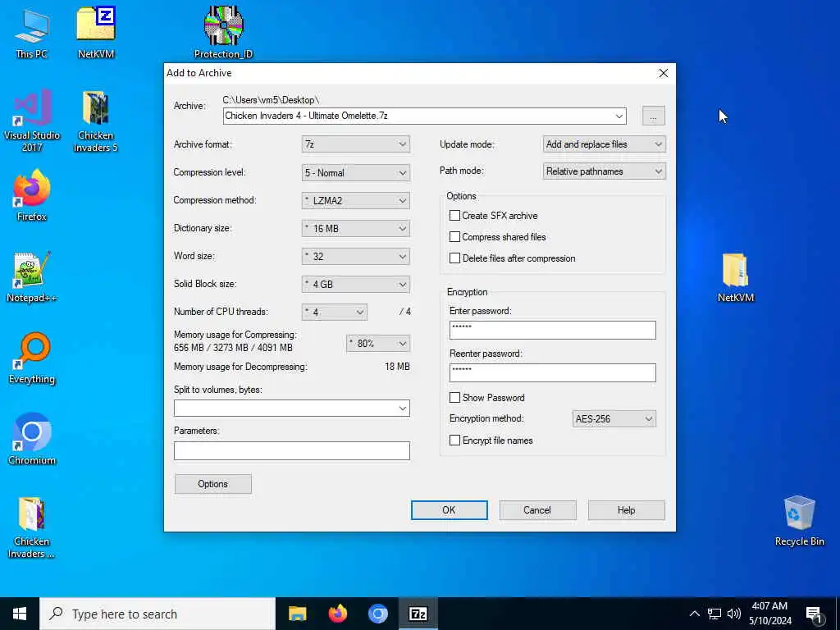The image size is (840, 630).
Task: Open Chromium from the taskbar
Action: pyautogui.click(x=377, y=614)
